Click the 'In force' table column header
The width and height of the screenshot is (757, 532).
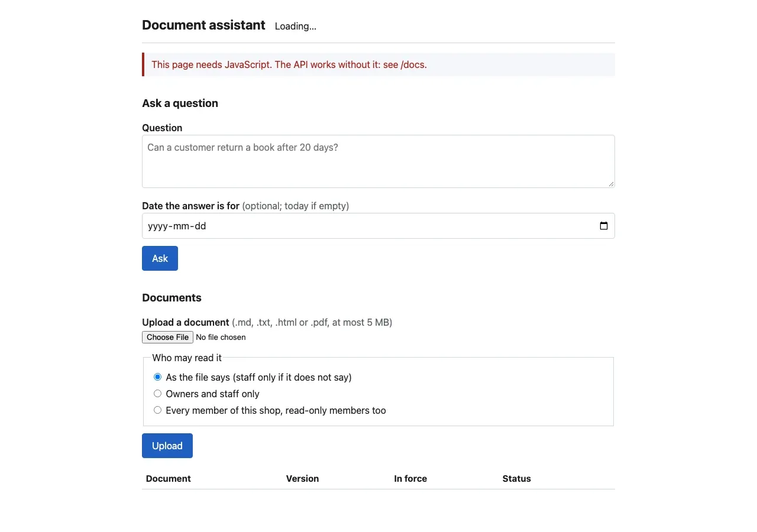pyautogui.click(x=410, y=479)
